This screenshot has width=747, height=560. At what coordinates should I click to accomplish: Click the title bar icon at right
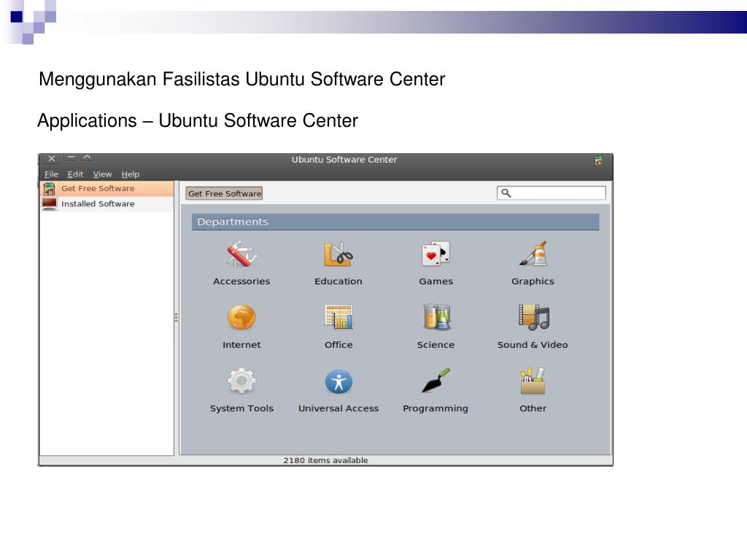point(598,160)
